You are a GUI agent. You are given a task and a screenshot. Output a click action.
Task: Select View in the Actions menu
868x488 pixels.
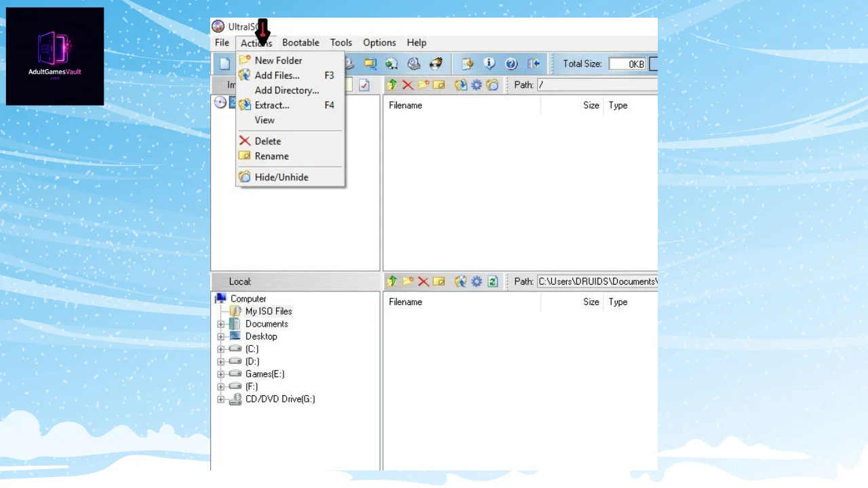point(290,120)
